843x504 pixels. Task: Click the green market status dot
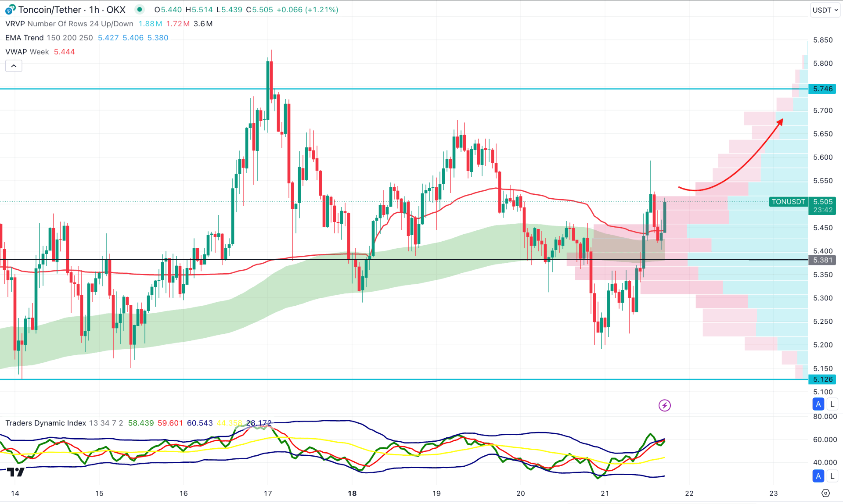[x=140, y=10]
